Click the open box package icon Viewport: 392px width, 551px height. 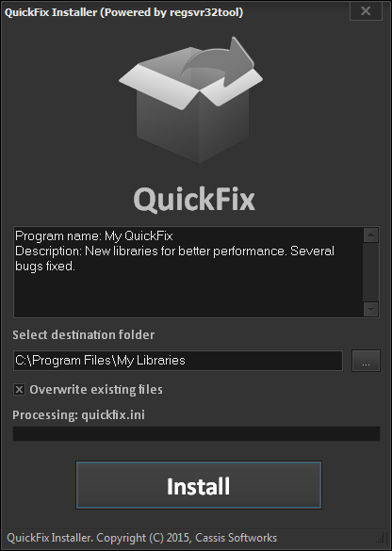(x=191, y=100)
